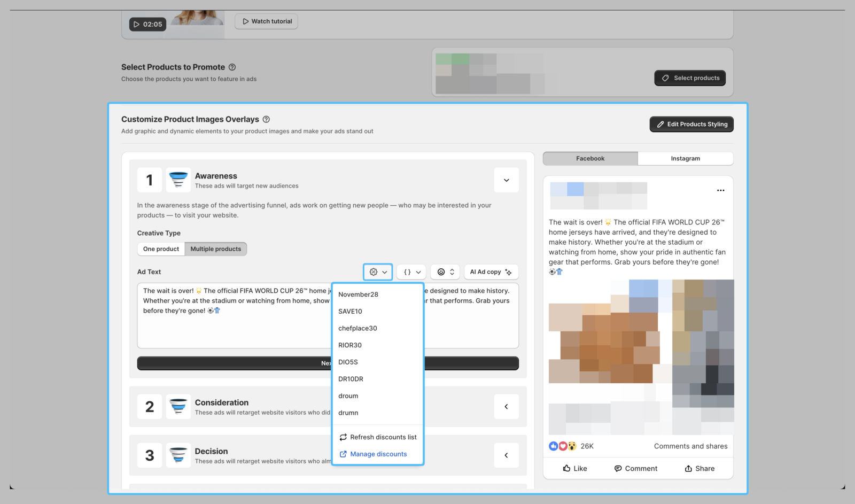Screen dimensions: 855x504
Task: Expand the Decision section
Action: pyautogui.click(x=506, y=455)
